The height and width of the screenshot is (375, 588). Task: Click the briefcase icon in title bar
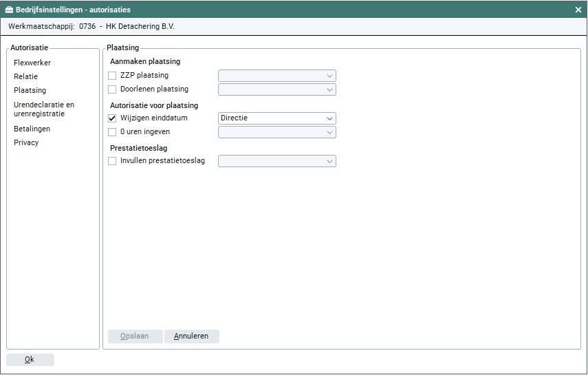click(9, 10)
